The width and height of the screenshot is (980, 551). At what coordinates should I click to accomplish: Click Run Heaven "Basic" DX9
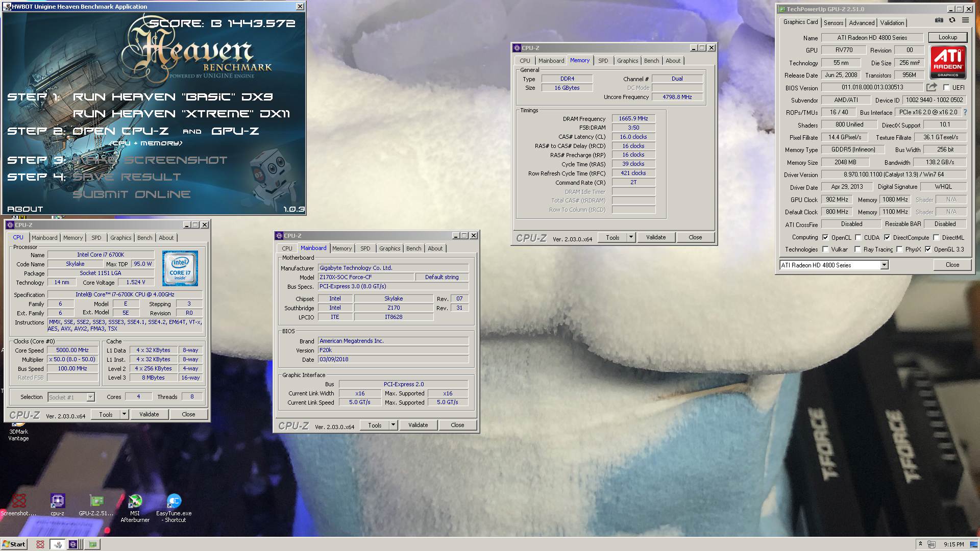tap(173, 97)
